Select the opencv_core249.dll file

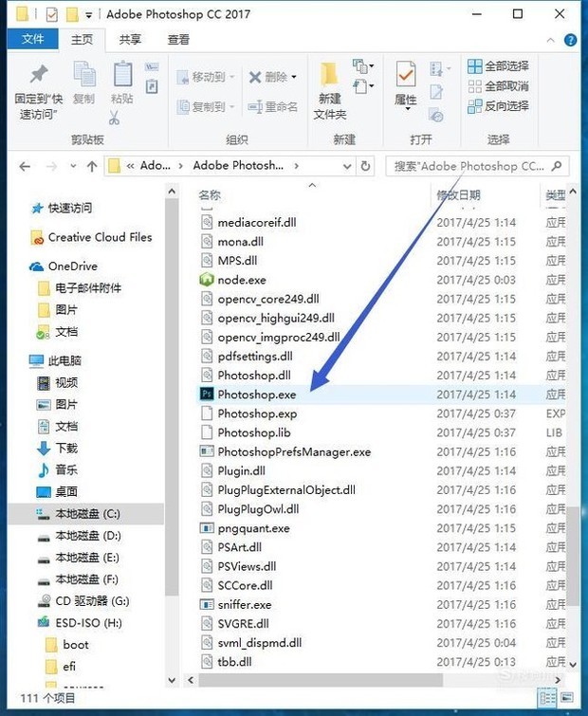click(268, 299)
